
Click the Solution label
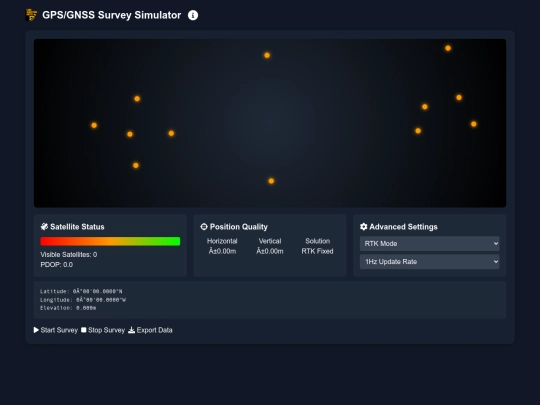click(318, 241)
